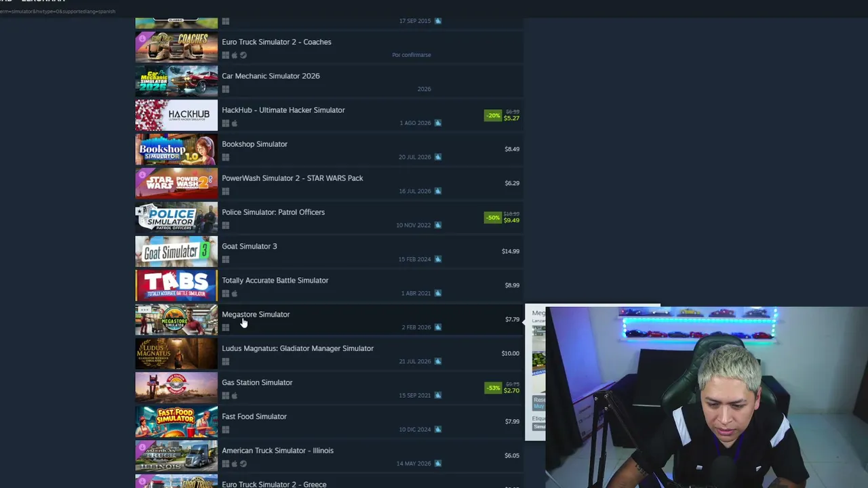Click the $10.00 price for Ludus Magnatus
This screenshot has width=868, height=488.
(511, 353)
